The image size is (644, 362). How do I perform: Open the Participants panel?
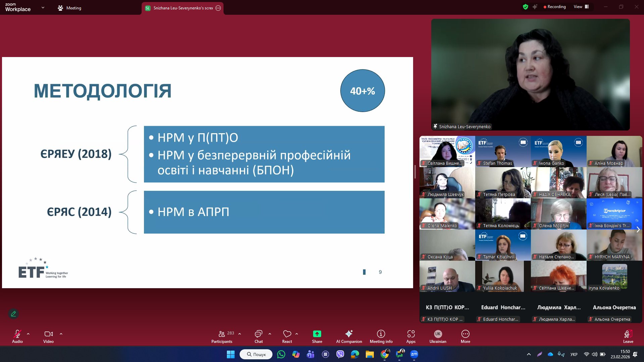click(x=222, y=337)
